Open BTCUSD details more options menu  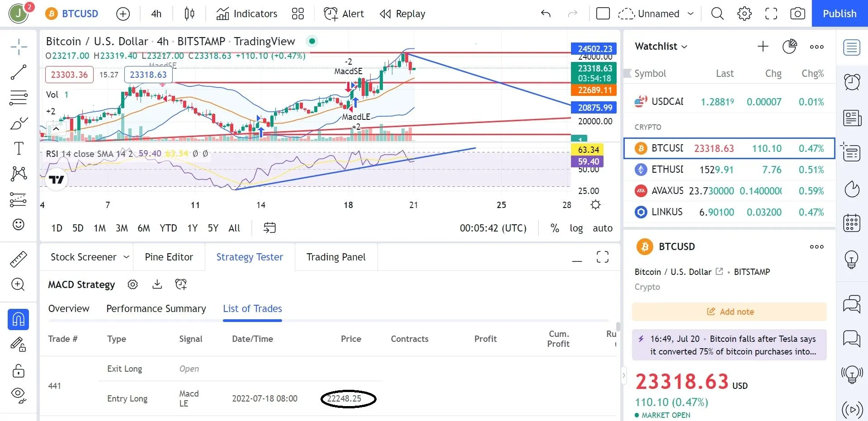point(816,247)
